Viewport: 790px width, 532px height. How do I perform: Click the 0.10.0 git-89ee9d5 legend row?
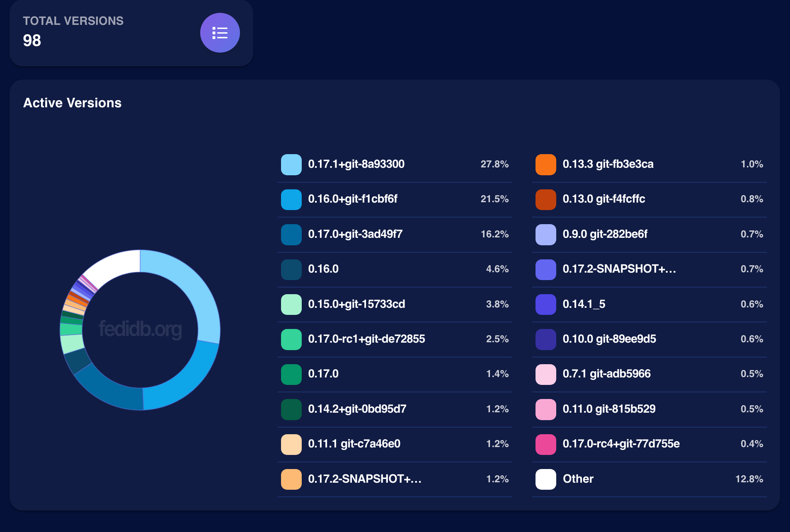(649, 339)
